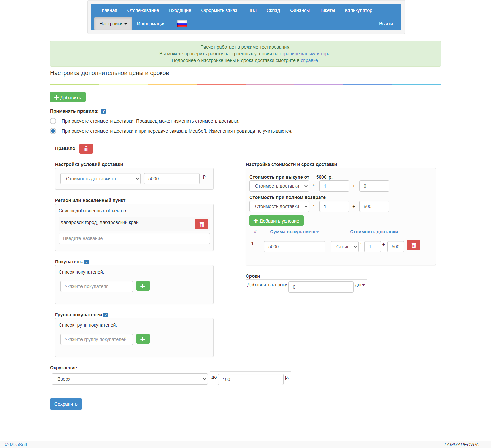491x448 pixels.
Task: Click the Укажите группу покупателей field
Action: 97,339
